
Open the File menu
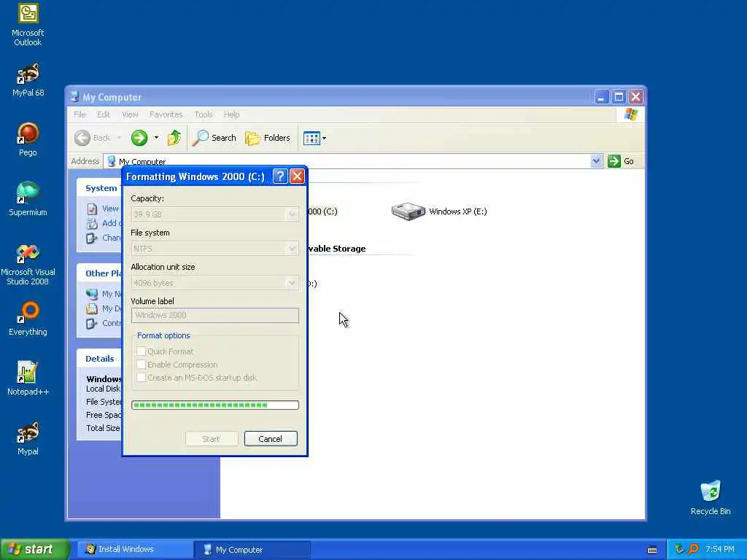pos(80,114)
